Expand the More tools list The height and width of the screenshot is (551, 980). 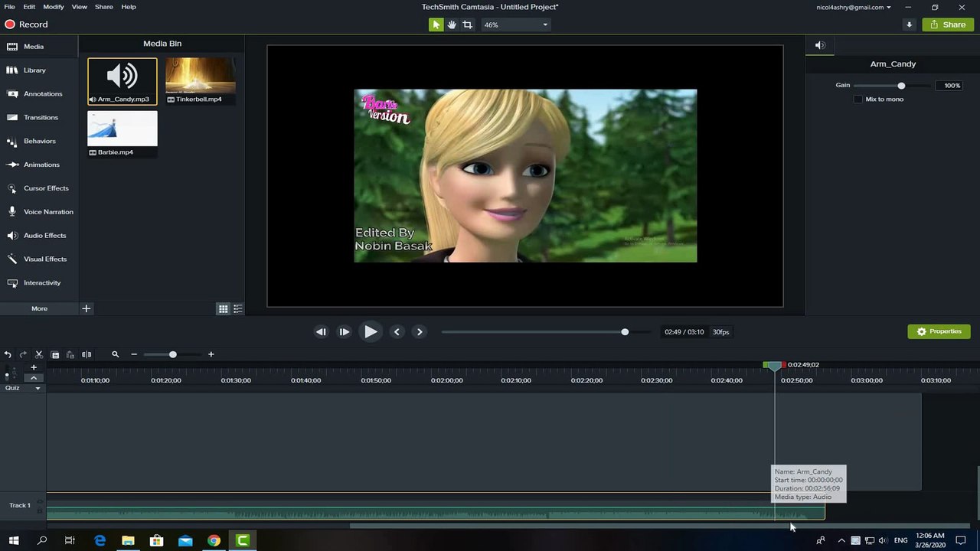pos(39,308)
